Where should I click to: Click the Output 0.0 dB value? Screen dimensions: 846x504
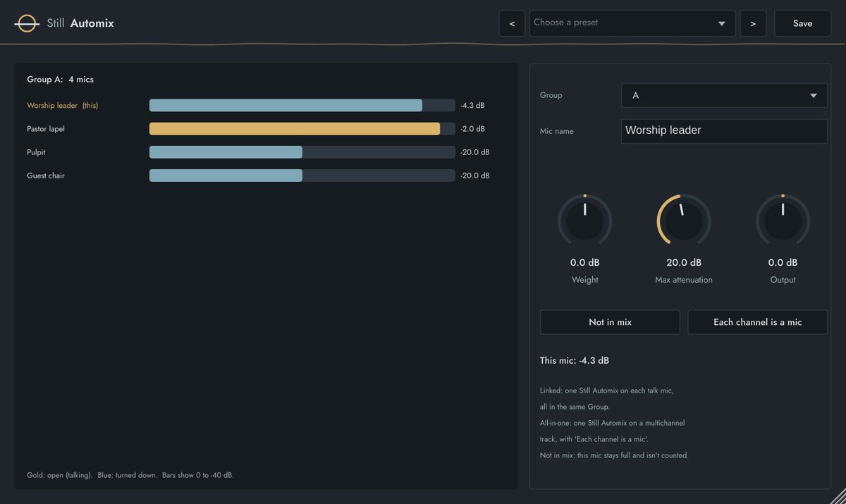tap(783, 262)
